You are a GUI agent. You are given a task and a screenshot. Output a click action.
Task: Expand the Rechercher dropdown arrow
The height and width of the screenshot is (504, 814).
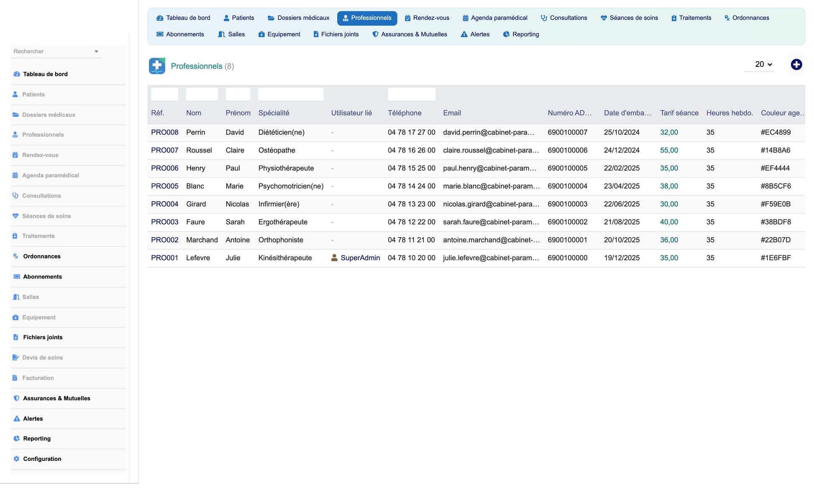pyautogui.click(x=96, y=51)
